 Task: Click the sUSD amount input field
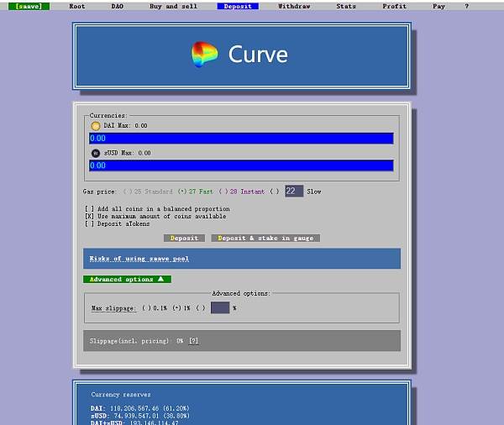point(241,165)
